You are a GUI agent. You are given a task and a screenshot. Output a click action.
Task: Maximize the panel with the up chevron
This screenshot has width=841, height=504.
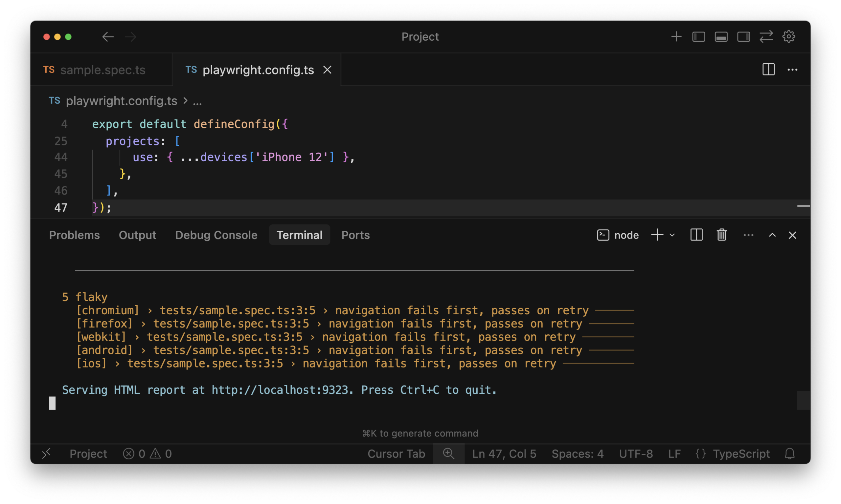[772, 235]
